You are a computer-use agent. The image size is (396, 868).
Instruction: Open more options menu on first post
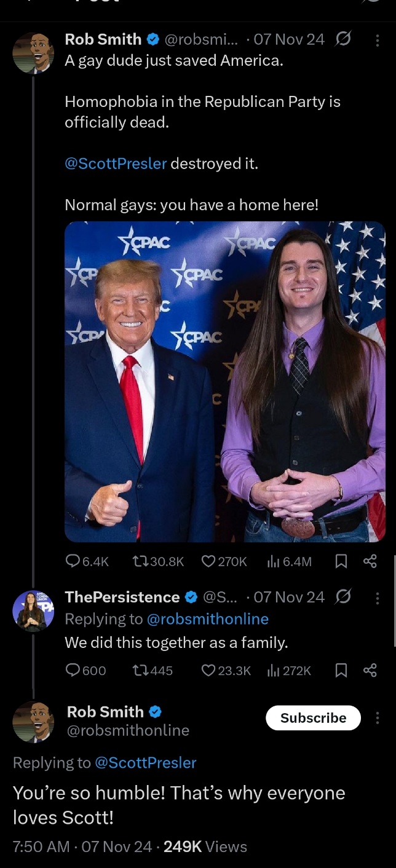pos(377,40)
